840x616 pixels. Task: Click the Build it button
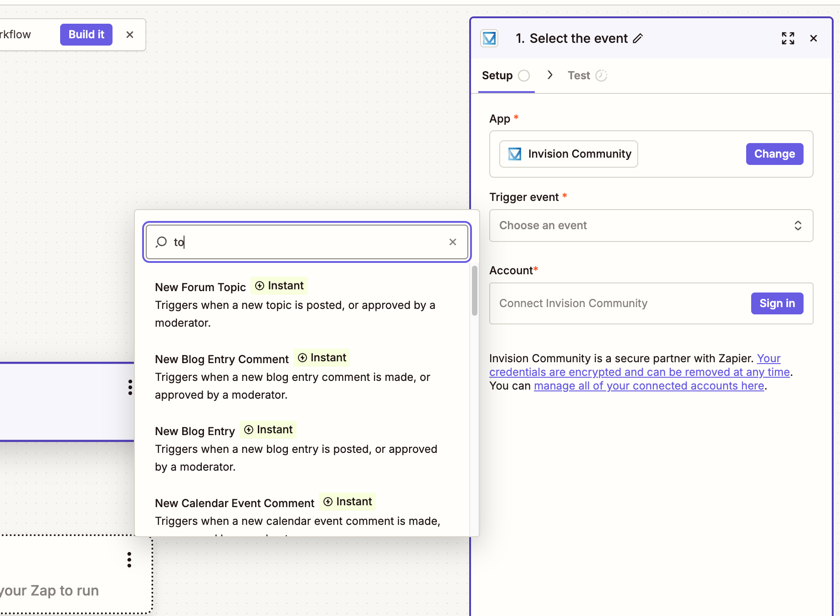tap(86, 35)
